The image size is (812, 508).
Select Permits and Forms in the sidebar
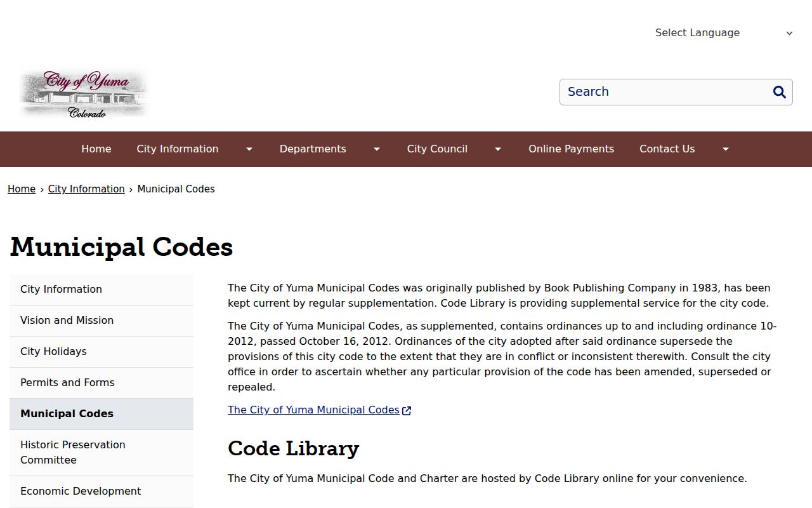pyautogui.click(x=101, y=383)
